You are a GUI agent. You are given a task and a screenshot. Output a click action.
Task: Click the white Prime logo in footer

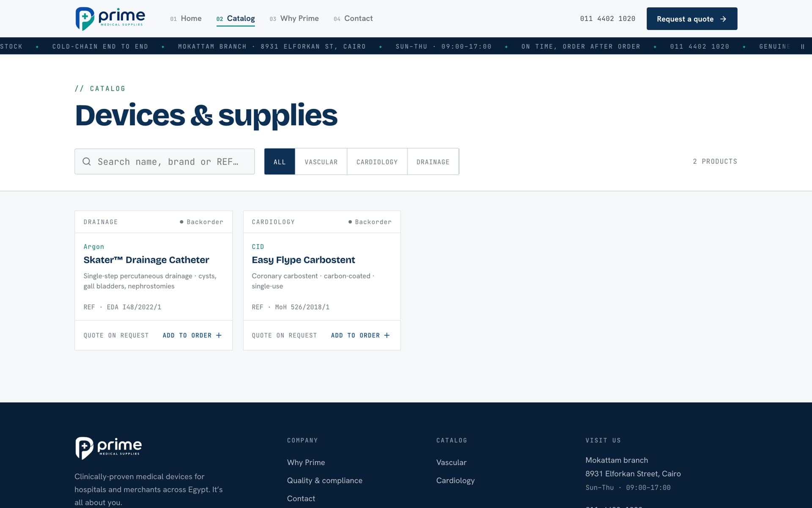click(108, 448)
